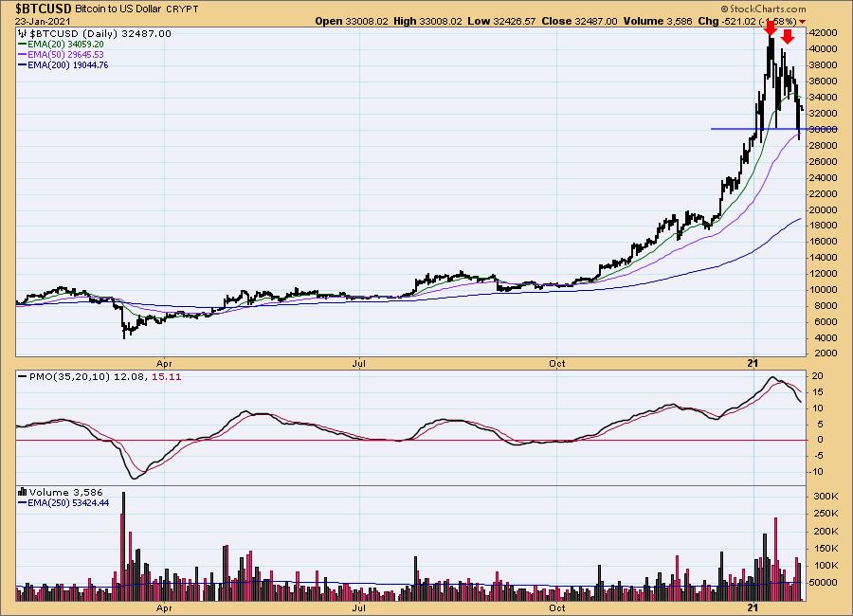Click the 'Volume 3,586' legend in volume panel
Screen dimensions: 853x616
click(65, 492)
